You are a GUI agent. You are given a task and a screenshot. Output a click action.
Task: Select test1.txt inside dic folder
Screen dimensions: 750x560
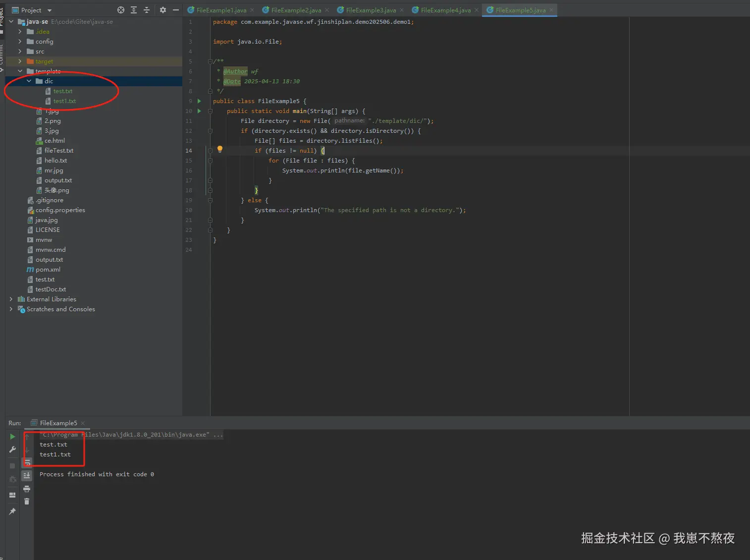tap(64, 101)
